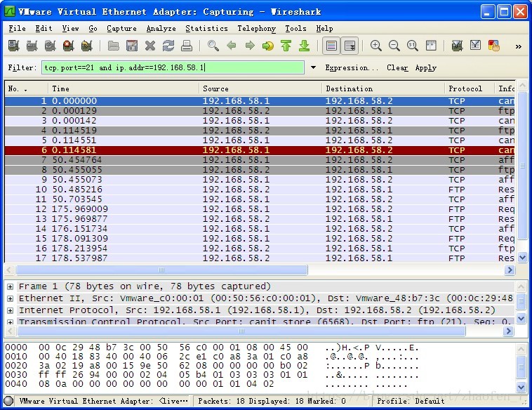Open the Analyze menu

point(161,29)
